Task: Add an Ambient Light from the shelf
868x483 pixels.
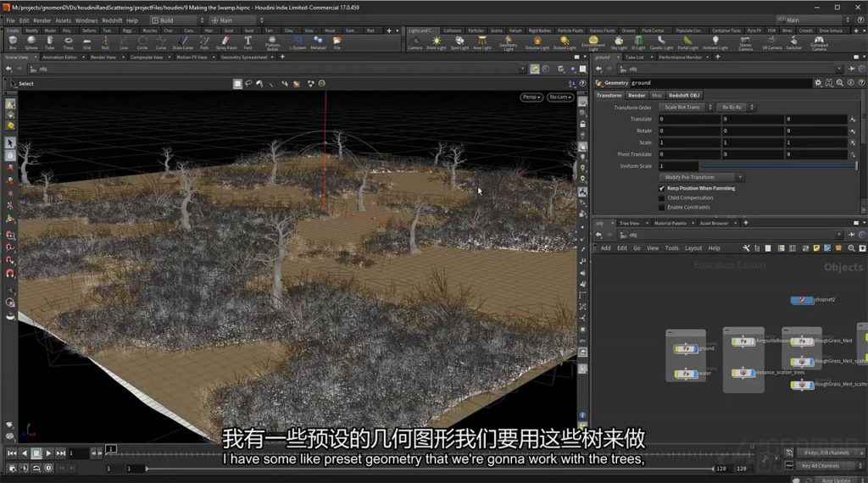Action: (715, 42)
